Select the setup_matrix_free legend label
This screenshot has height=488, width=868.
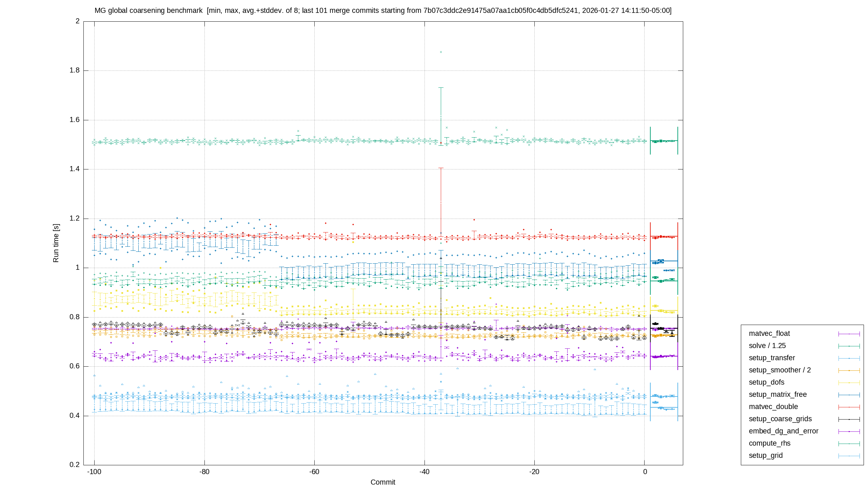(x=778, y=394)
